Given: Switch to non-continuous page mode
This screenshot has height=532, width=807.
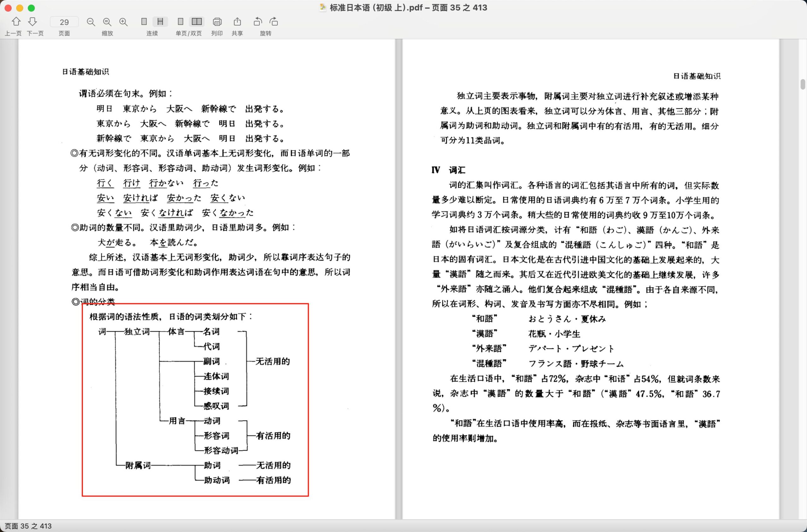Looking at the screenshot, I should tap(144, 22).
